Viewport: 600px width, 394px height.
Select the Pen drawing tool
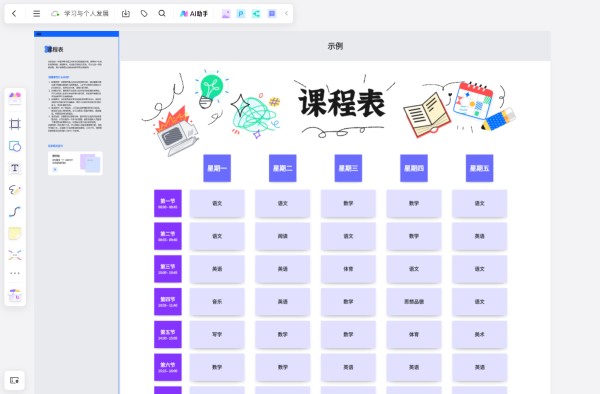15,190
